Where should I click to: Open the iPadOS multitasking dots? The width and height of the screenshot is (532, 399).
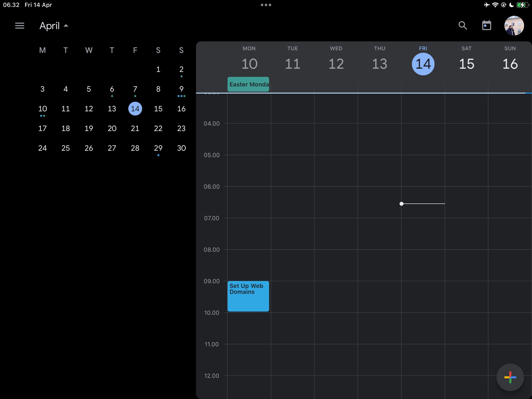[x=266, y=5]
